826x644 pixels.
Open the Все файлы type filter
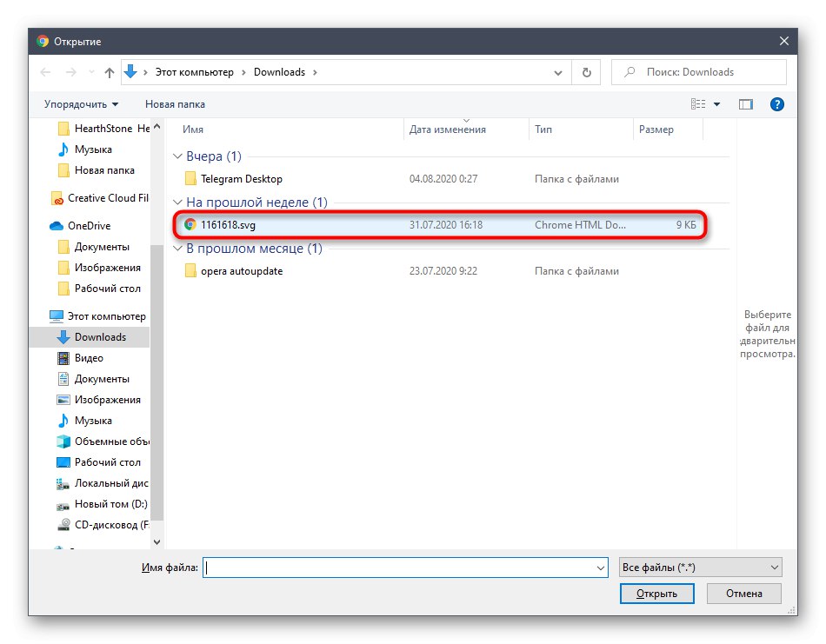click(700, 568)
